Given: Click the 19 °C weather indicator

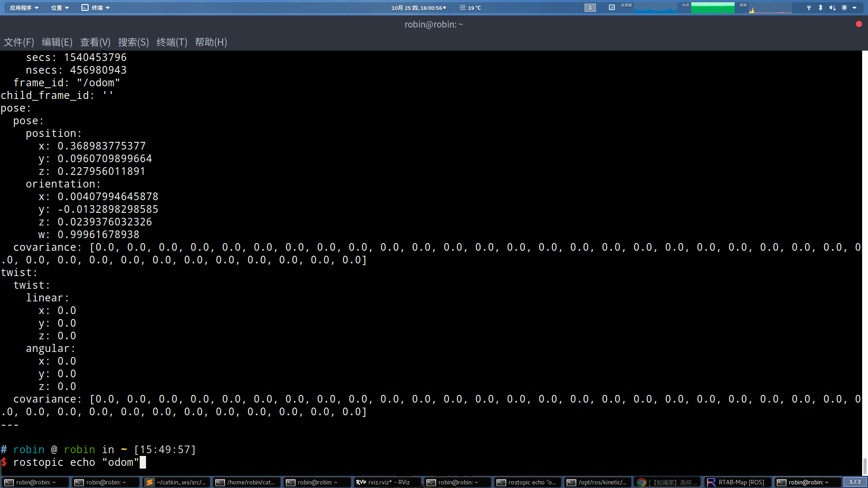Looking at the screenshot, I should 471,8.
